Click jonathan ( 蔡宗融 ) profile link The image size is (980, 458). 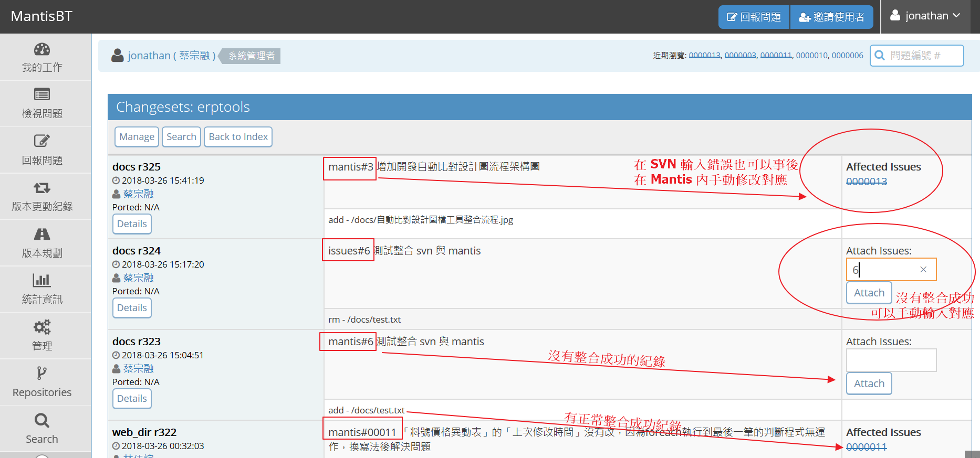pyautogui.click(x=172, y=56)
